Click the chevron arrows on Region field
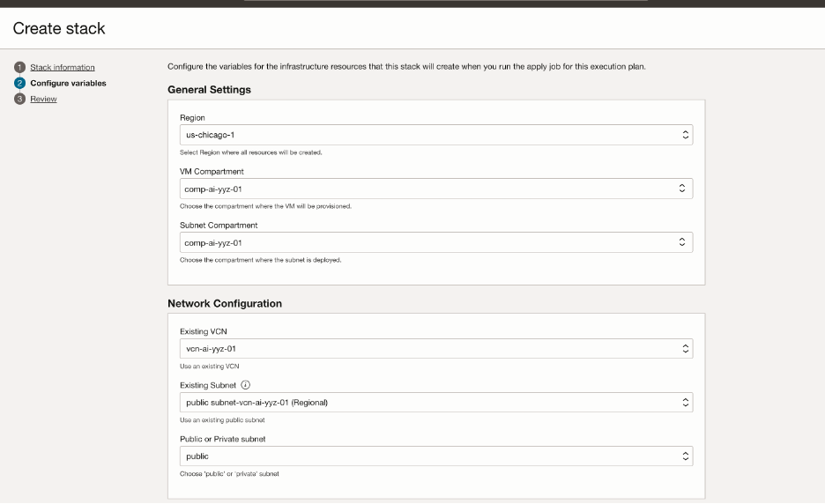Viewport: 825px width, 504px height. [x=685, y=135]
